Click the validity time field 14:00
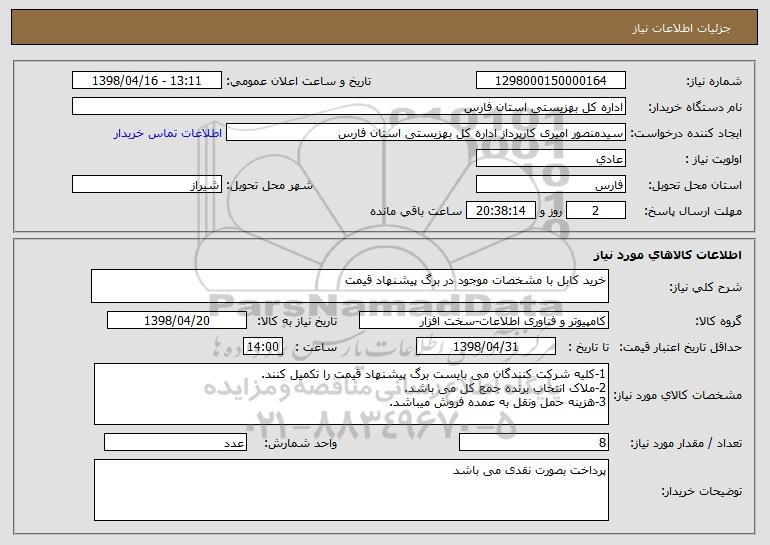The image size is (770, 545). point(263,346)
